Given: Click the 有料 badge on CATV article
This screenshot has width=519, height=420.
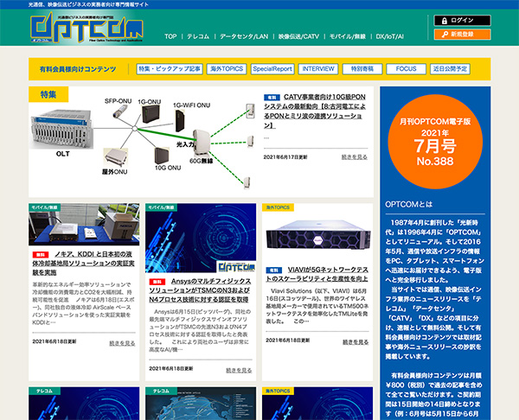Looking at the screenshot, I should (272, 99).
